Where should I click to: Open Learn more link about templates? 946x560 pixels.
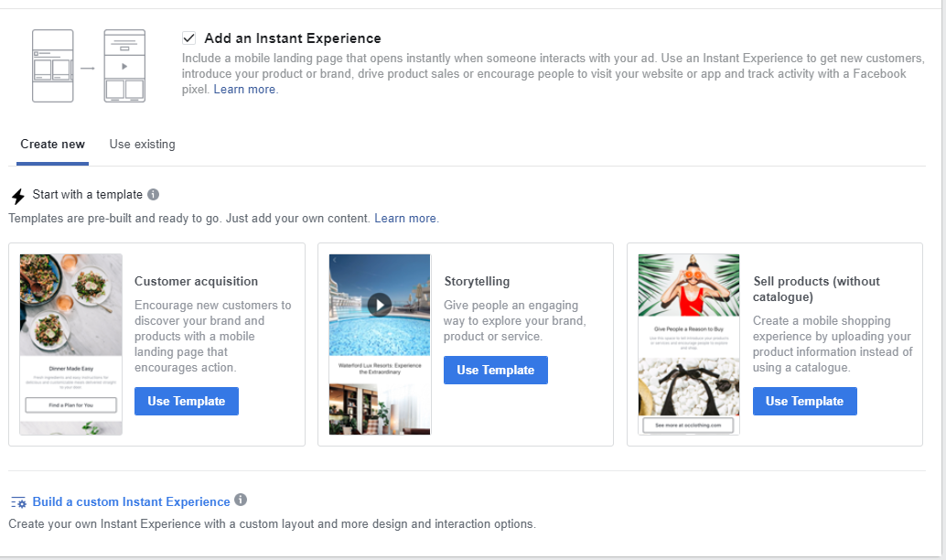[x=406, y=219]
